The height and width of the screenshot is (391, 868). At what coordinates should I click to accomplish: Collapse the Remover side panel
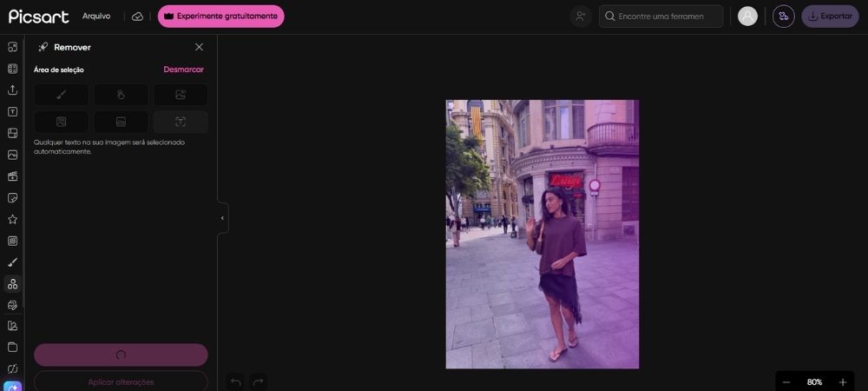(x=222, y=218)
